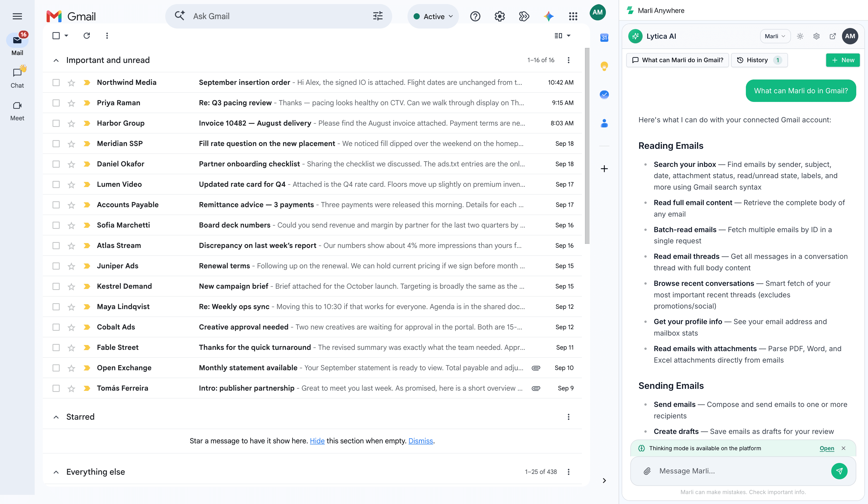Star the Northwind Media email

(x=71, y=83)
